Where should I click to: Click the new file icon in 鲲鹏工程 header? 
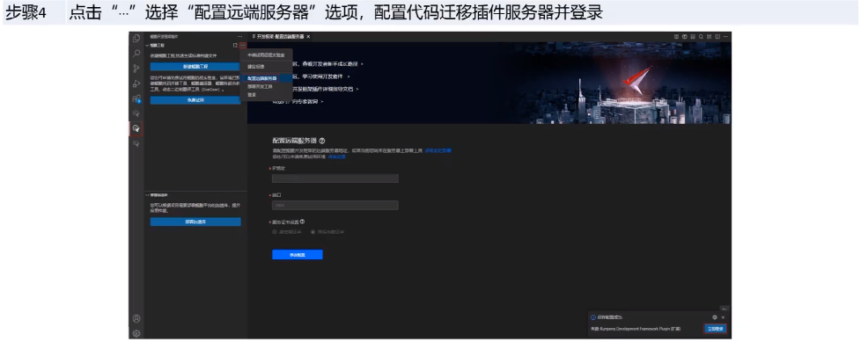(235, 46)
